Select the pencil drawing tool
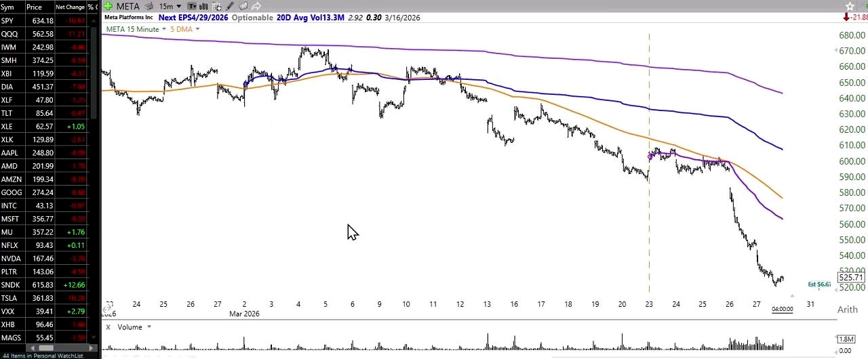The height and width of the screenshot is (359, 868). tap(230, 6)
